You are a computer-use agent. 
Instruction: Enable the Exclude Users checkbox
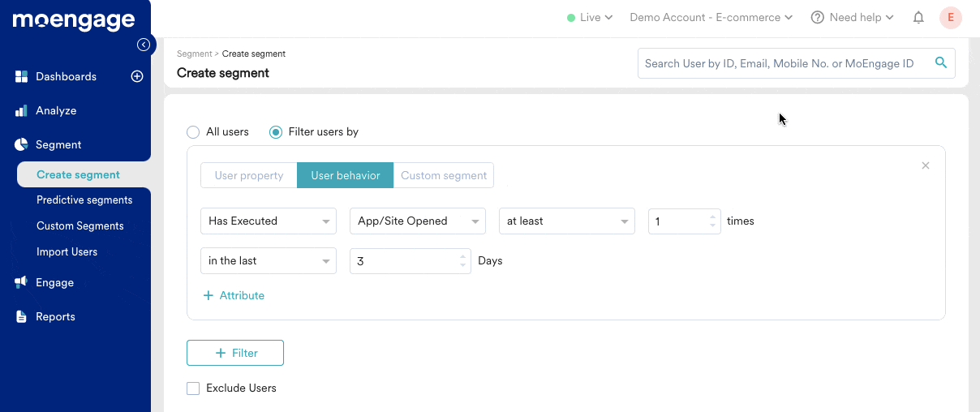tap(193, 388)
